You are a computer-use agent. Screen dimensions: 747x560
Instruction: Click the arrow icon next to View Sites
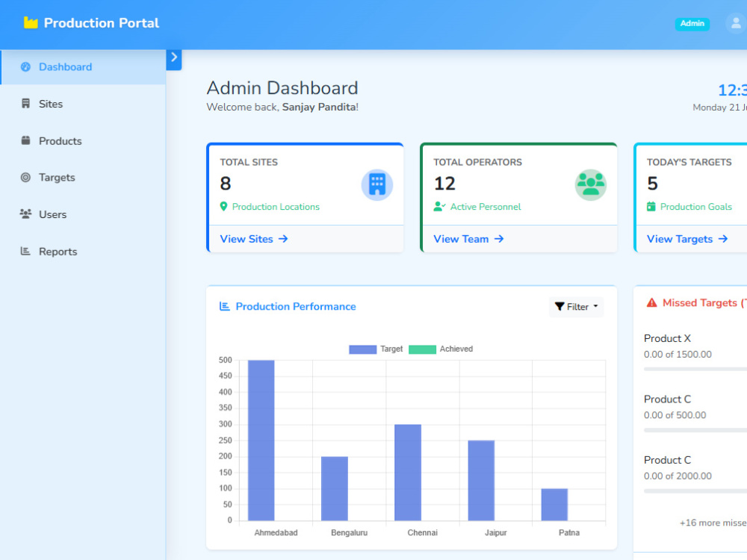pos(283,239)
